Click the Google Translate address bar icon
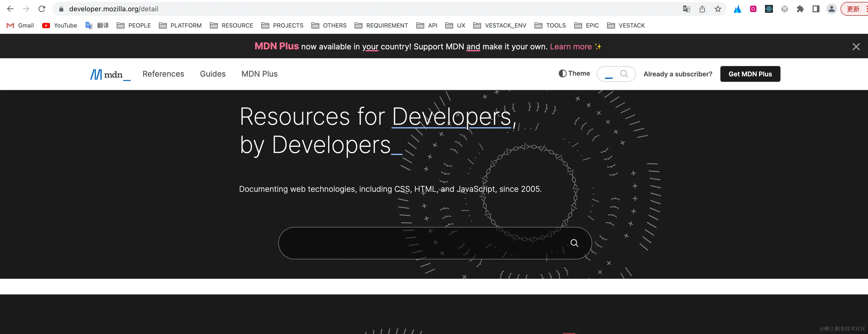Viewport: 868px width, 334px height. (x=686, y=9)
